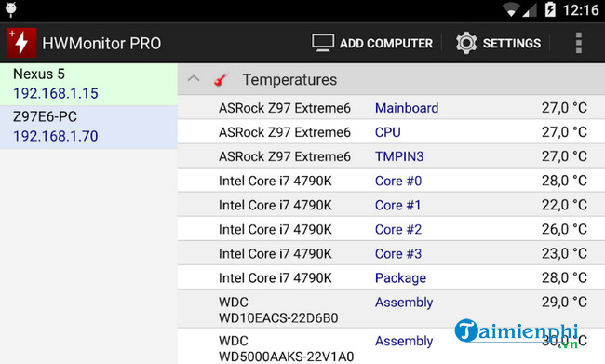Click Intel Core i7 4790K in Package row
The image size is (605, 364).
pos(276,278)
